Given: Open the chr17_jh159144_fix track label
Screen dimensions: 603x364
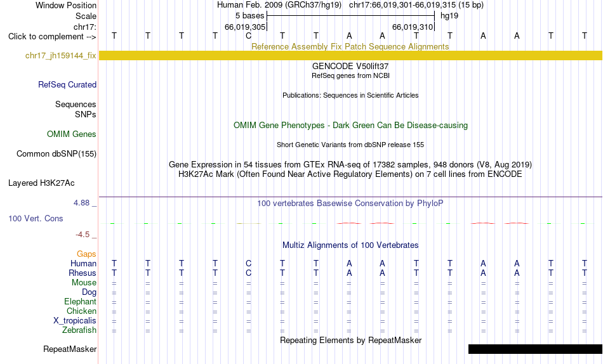Looking at the screenshot, I should tap(61, 55).
